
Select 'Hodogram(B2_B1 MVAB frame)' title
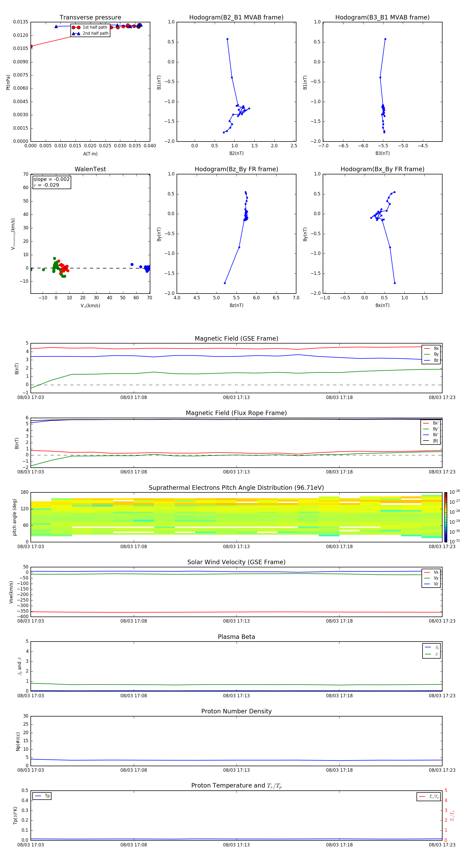236,18
